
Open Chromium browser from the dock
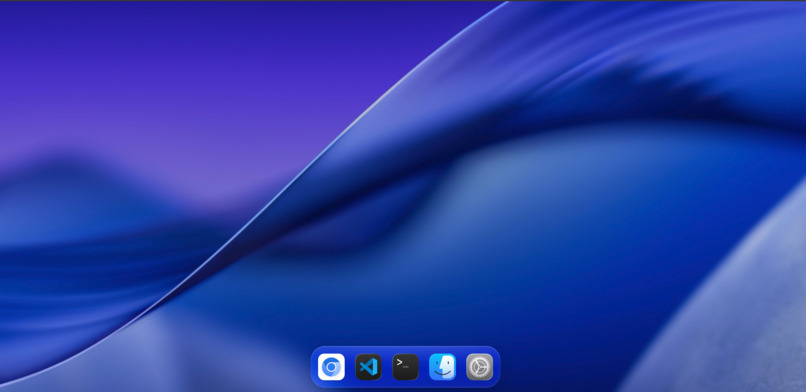331,367
